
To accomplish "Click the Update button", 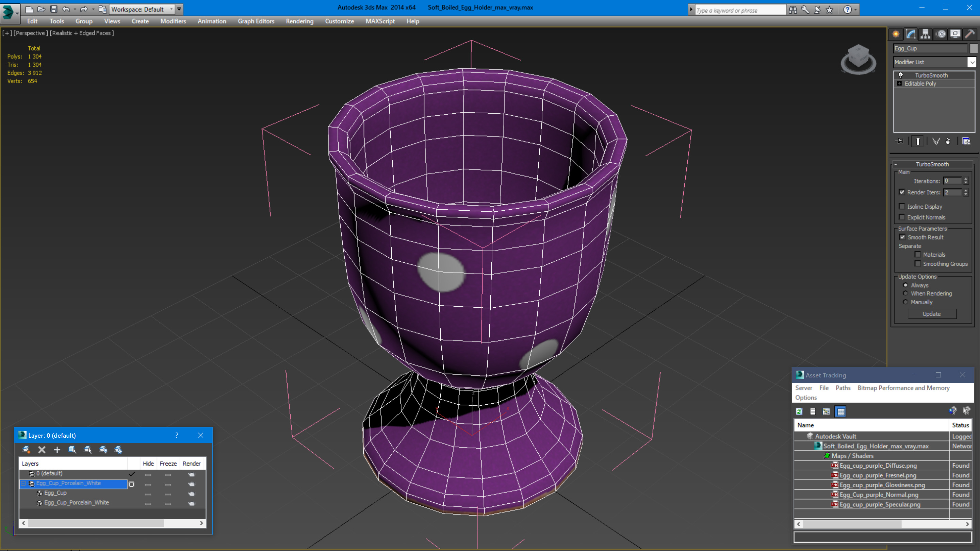I will [x=931, y=314].
